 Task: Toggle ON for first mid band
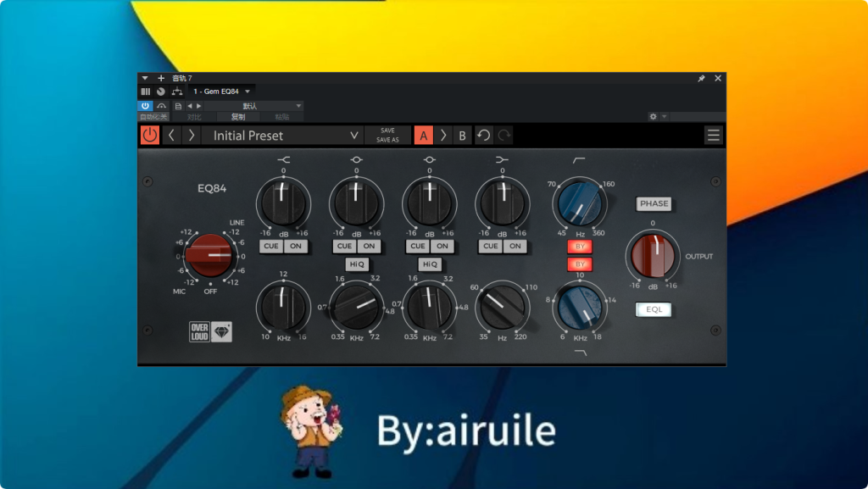coord(369,246)
